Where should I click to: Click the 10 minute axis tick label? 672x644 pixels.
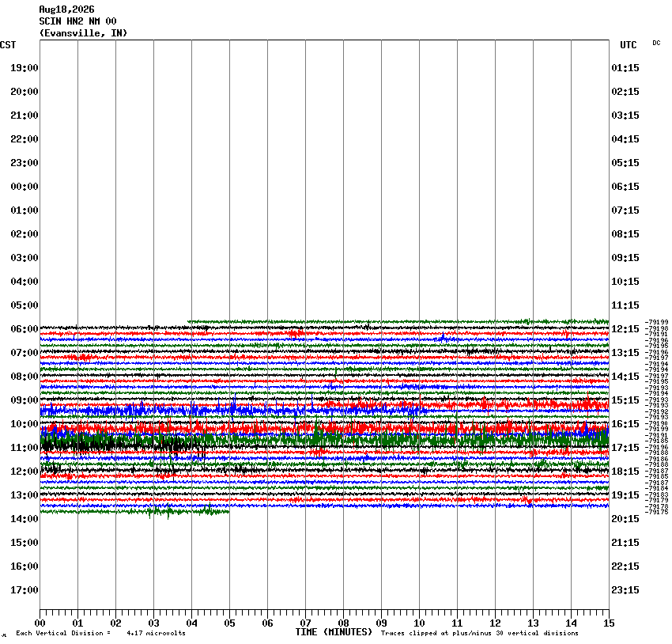419,623
